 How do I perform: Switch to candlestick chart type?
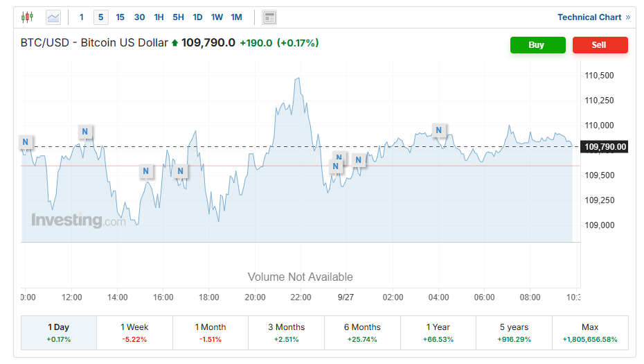click(27, 17)
